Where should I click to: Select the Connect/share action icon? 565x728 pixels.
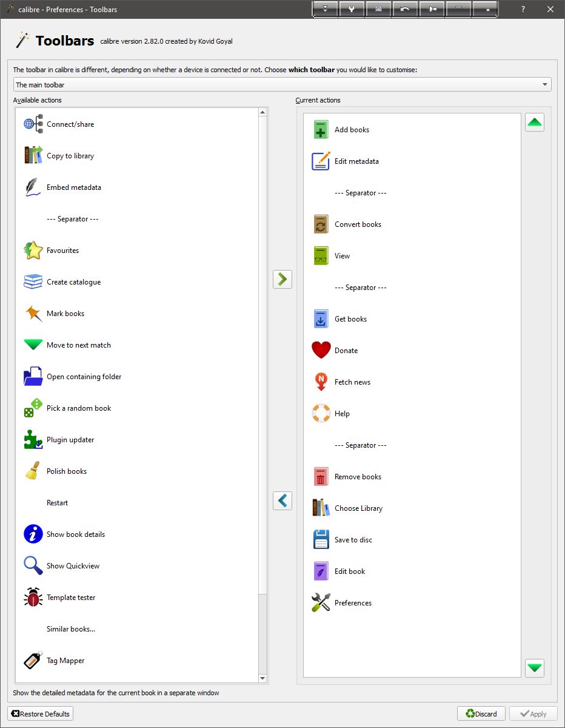click(x=33, y=124)
